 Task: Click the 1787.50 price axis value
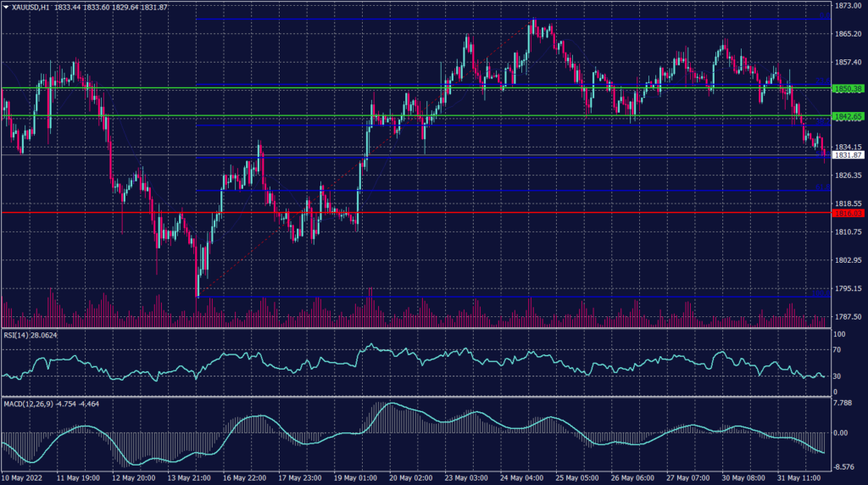coord(848,316)
